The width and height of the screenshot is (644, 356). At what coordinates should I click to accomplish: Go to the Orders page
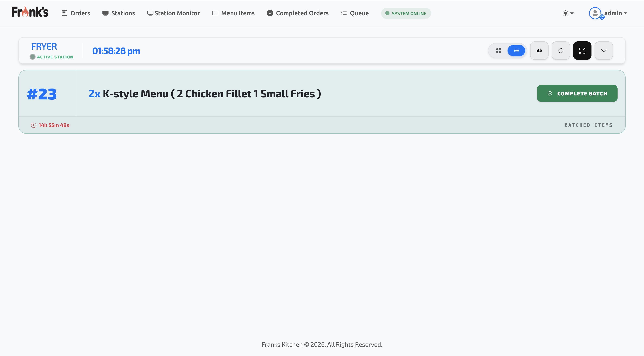[x=76, y=13]
